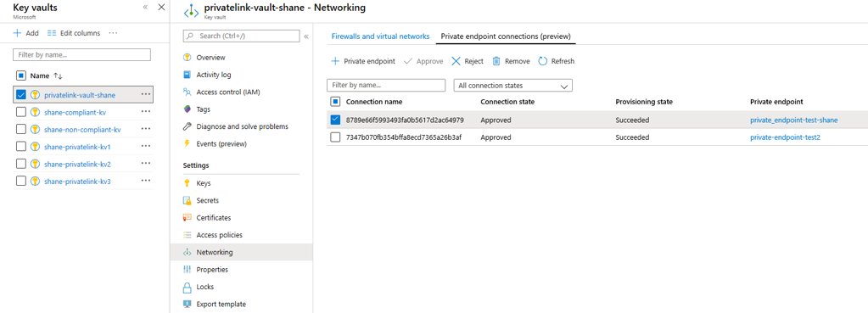This screenshot has width=868, height=313.
Task: Open Access control (IAM)
Action: pyautogui.click(x=228, y=92)
